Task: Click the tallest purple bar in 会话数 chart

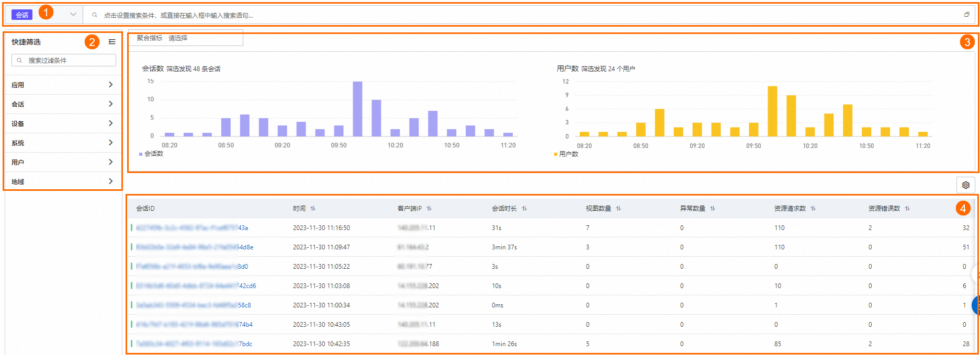Action: 357,109
